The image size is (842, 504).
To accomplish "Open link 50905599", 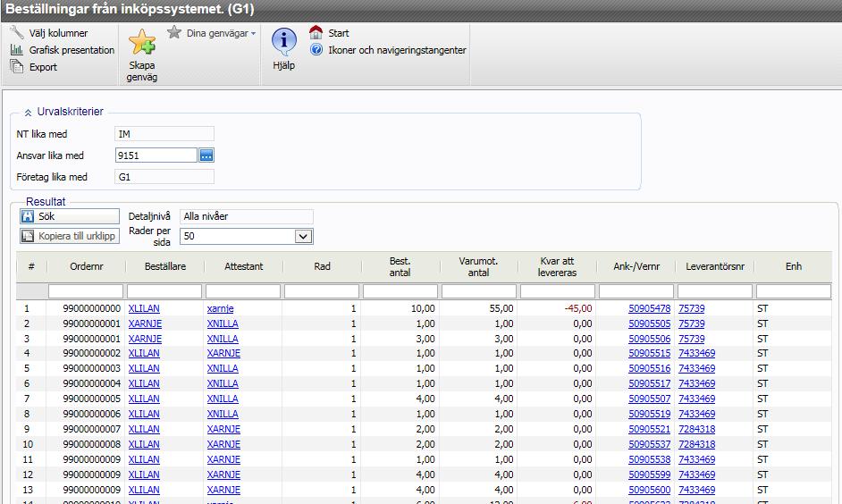I will coord(649,475).
